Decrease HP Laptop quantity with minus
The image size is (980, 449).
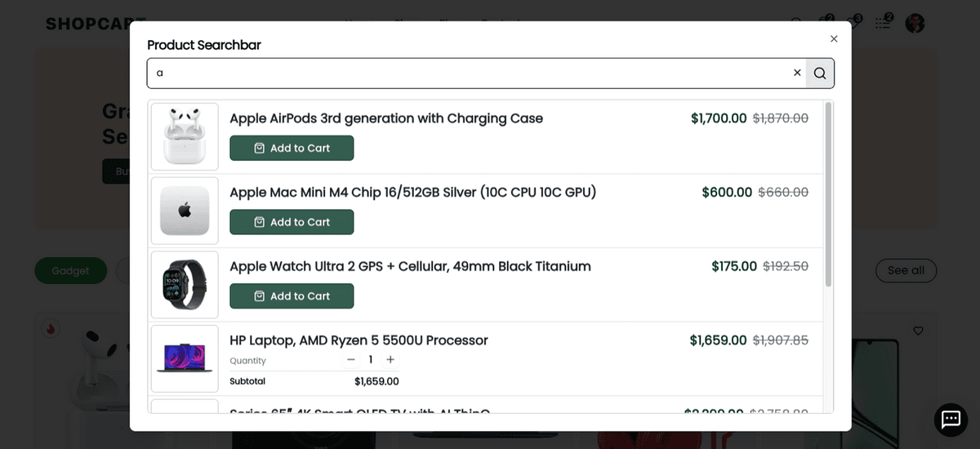pyautogui.click(x=351, y=360)
